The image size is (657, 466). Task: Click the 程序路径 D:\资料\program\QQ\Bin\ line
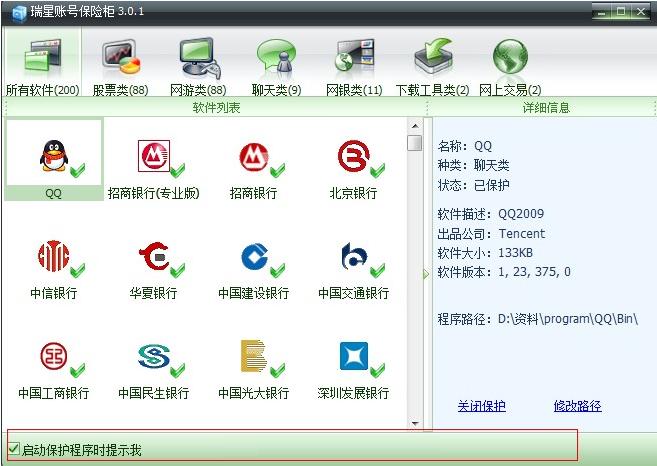(x=538, y=319)
